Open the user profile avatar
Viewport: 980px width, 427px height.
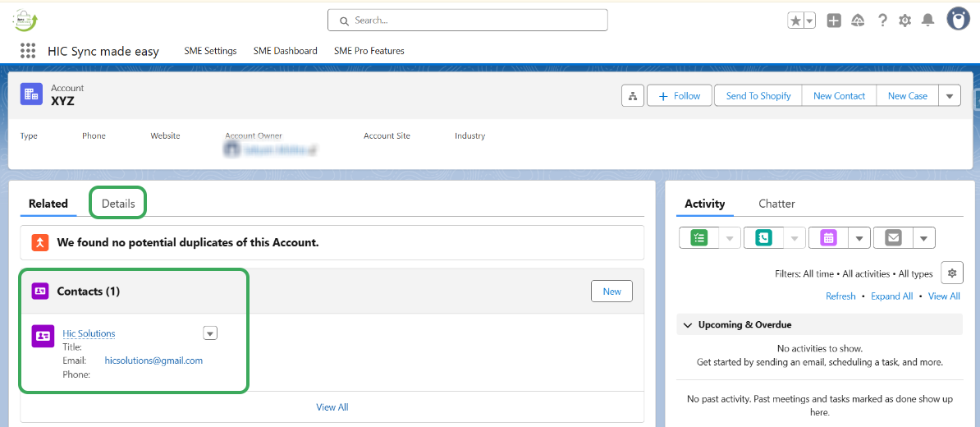tap(958, 19)
